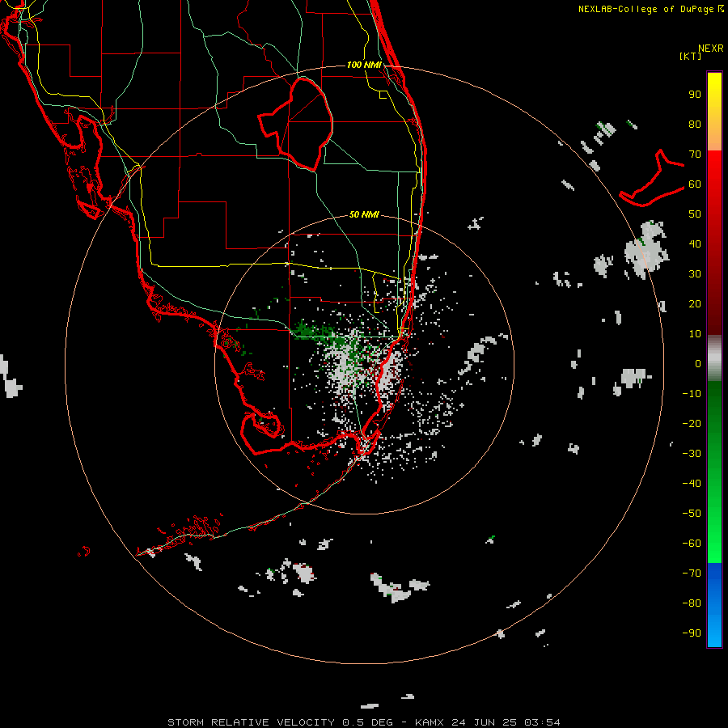The width and height of the screenshot is (728, 728).
Task: Click the 60 value on the velocity scale
Action: click(695, 184)
